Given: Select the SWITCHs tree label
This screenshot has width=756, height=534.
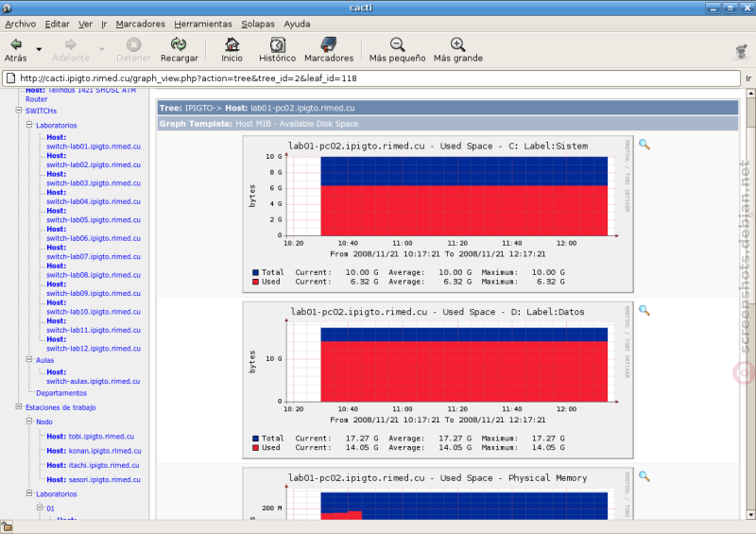Looking at the screenshot, I should click(41, 111).
